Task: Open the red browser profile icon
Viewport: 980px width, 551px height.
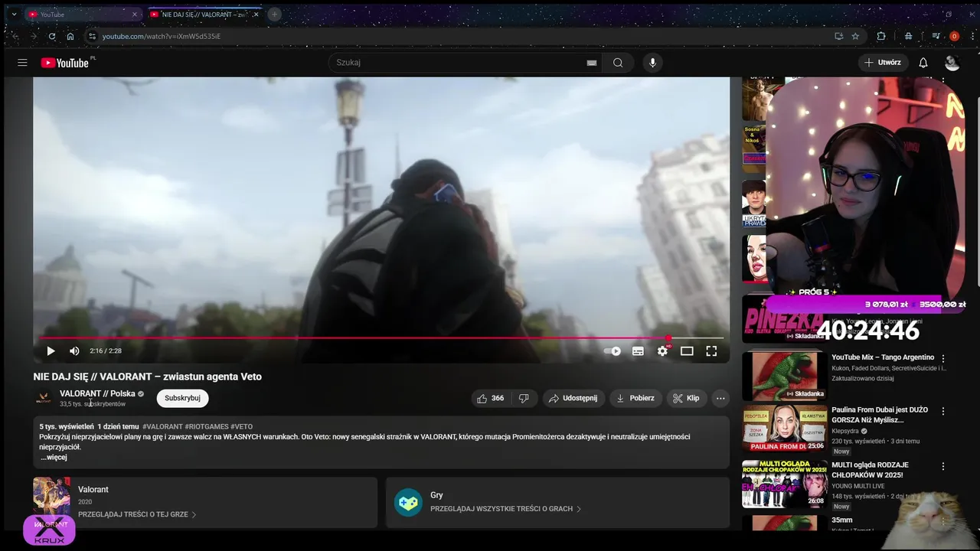Action: point(954,36)
